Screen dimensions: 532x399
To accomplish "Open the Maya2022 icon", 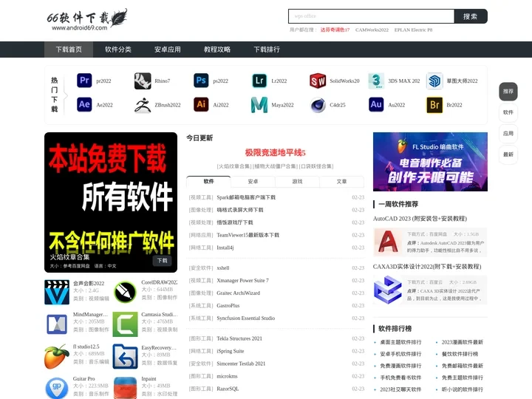I will [259, 105].
